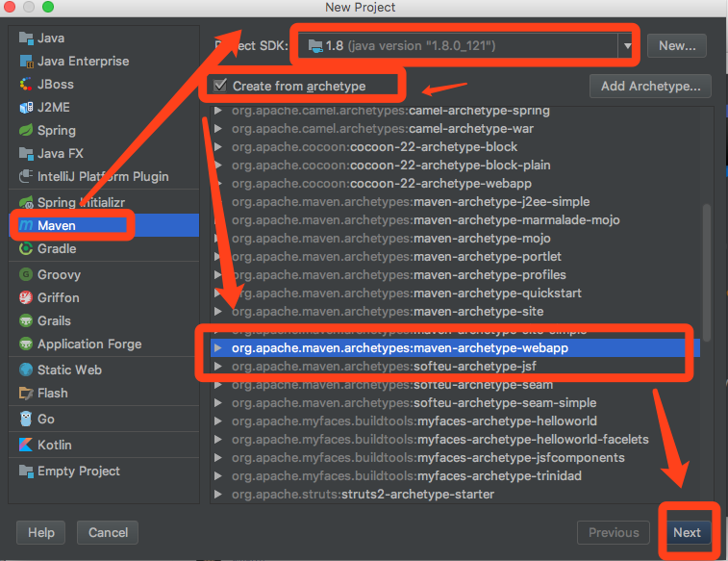Expand softeu-archetype-jsf node
The image size is (728, 561).
217,367
